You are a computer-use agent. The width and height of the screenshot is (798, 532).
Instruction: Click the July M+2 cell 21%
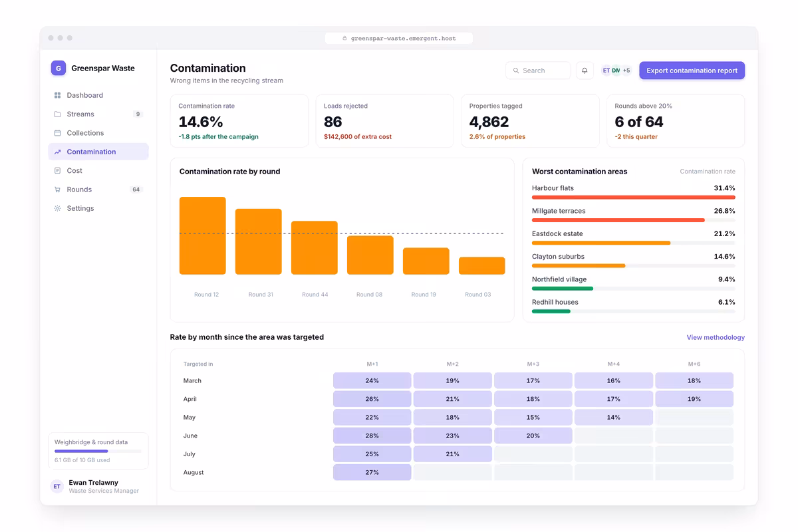(453, 454)
